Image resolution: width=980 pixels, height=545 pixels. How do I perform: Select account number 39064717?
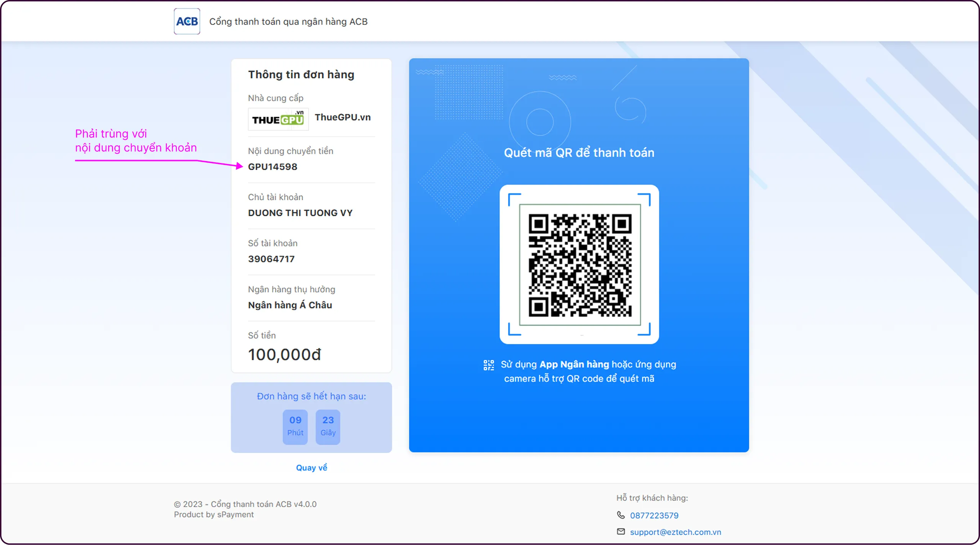click(271, 259)
